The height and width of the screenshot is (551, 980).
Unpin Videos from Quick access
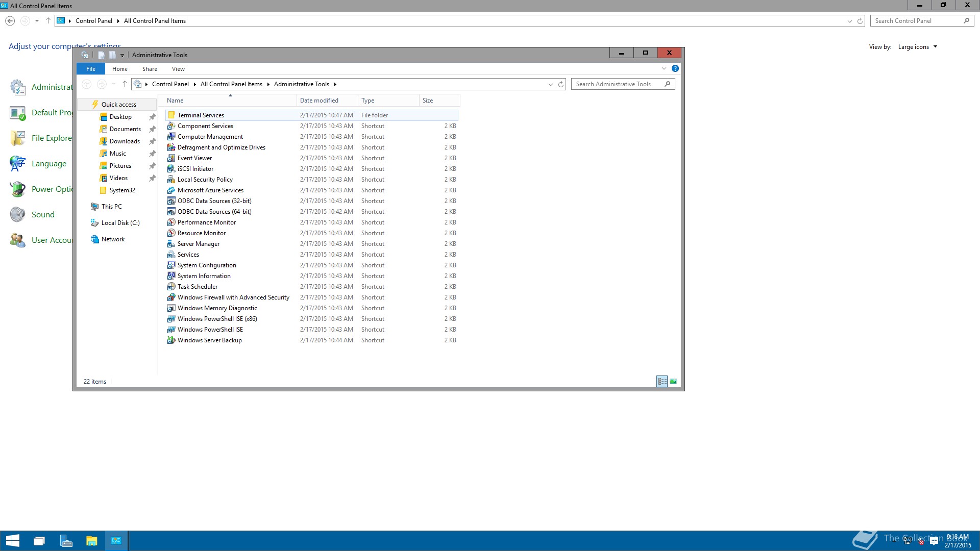(x=152, y=178)
